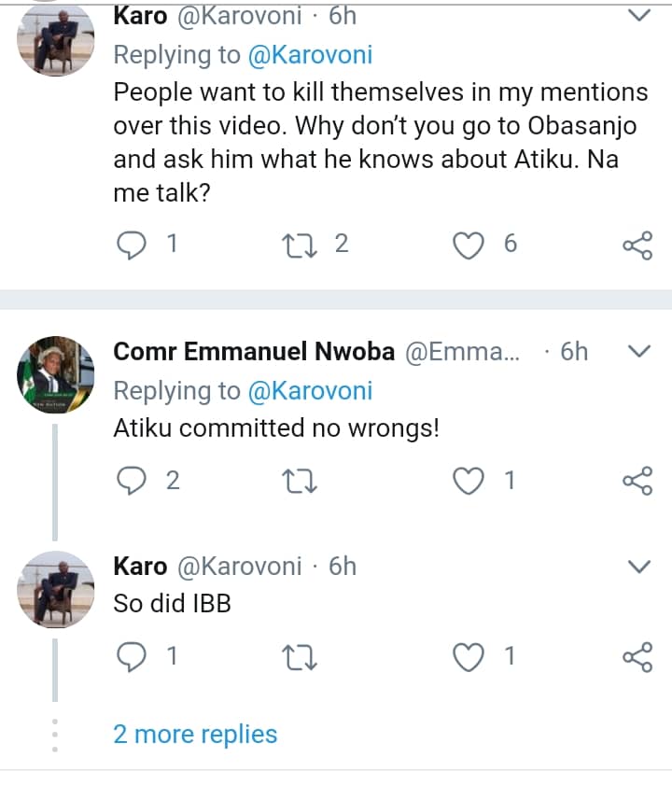The image size is (672, 785).
Task: Retweet Karo's tweet about Obasanjo
Action: (x=300, y=245)
